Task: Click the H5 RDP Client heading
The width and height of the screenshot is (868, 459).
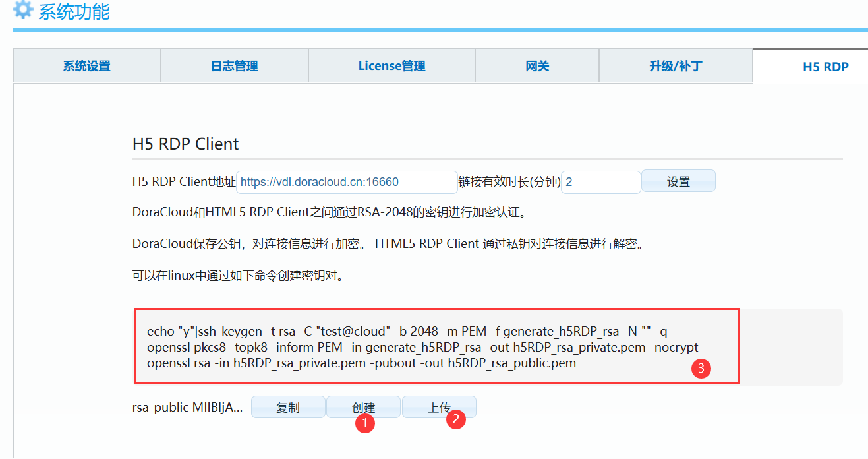Action: 185,144
